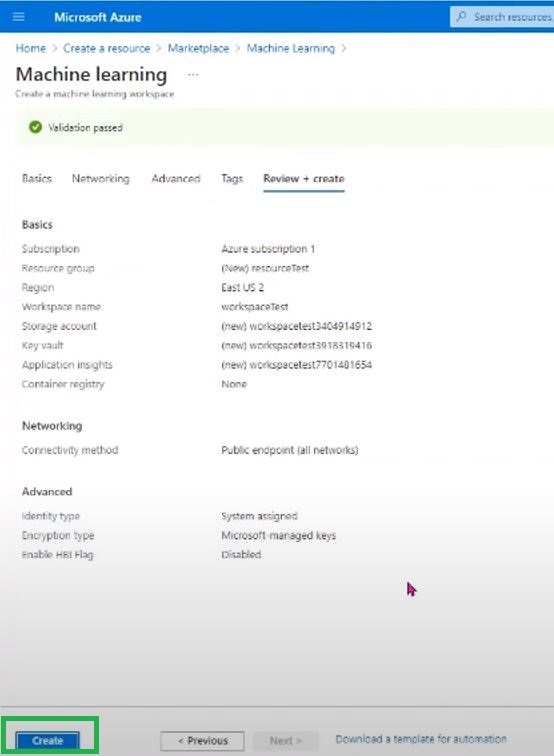Click the search magnifier icon

(x=461, y=17)
